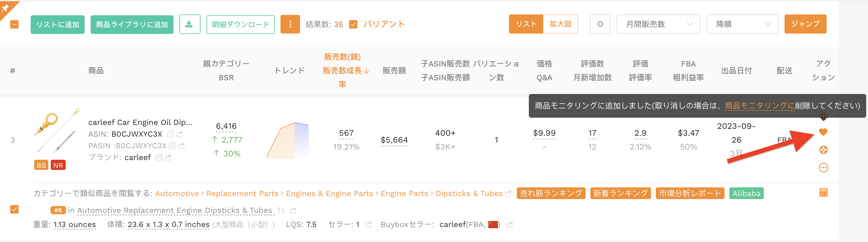Click the orange grid table icon
This screenshot has width=868, height=242.
pyautogui.click(x=823, y=193)
